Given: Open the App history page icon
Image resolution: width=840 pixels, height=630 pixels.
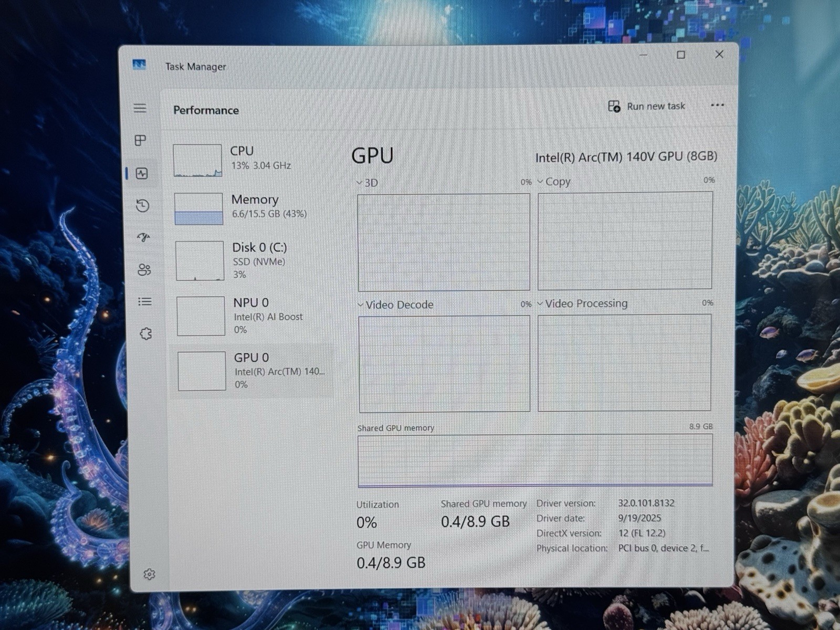Looking at the screenshot, I should (142, 206).
